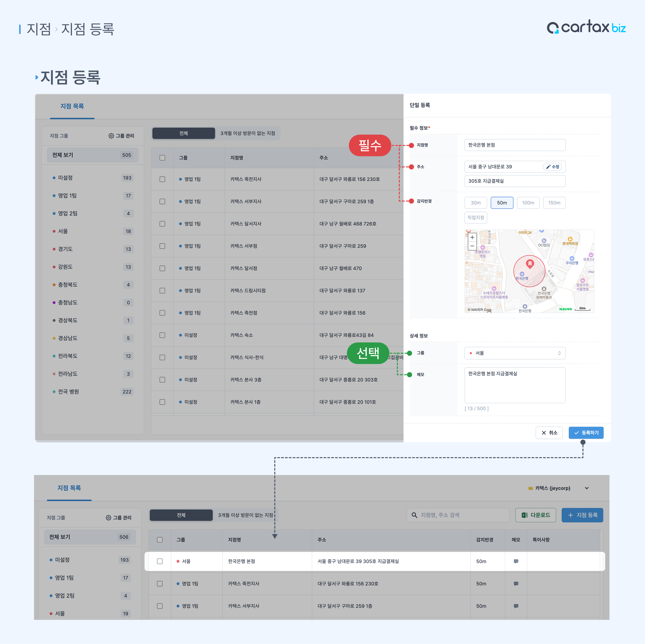Click the map zoom-out minus button
Viewport: 645px width, 644px height.
tap(472, 246)
